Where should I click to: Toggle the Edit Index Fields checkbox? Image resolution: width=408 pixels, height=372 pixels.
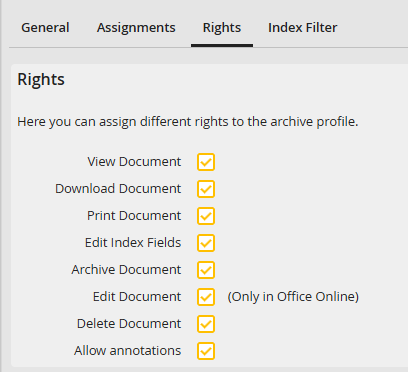206,243
